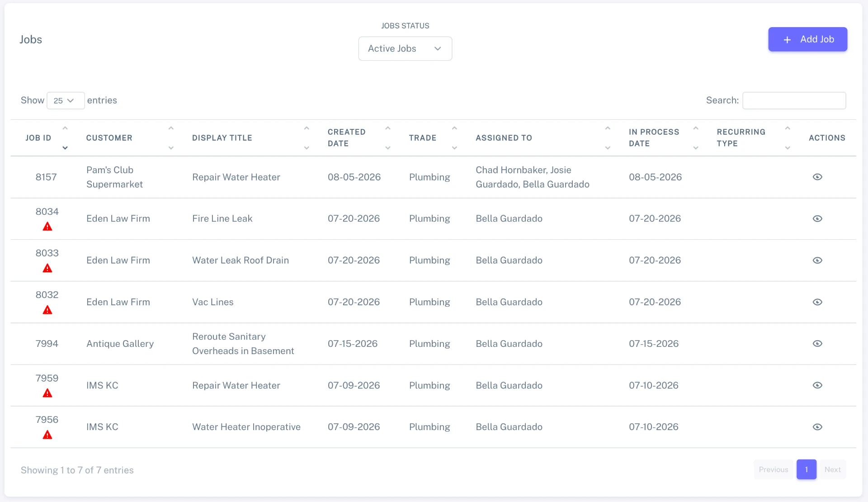Viewport: 868px width, 502px height.
Task: Click the Next pagination button
Action: (x=832, y=469)
